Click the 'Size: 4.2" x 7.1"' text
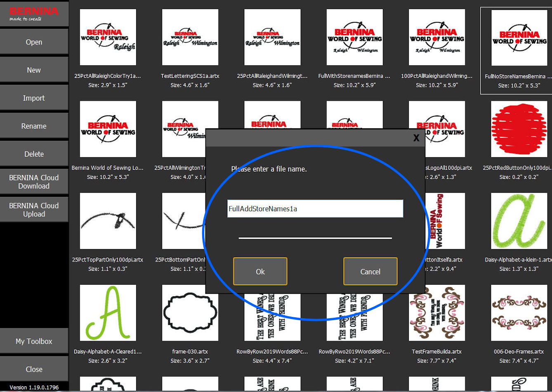 tap(354, 361)
